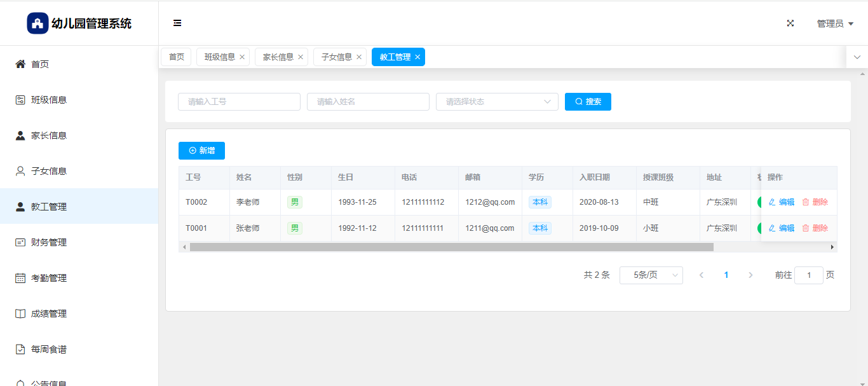This screenshot has width=868, height=386.
Task: Open the 5条/页 page size dropdown
Action: 651,275
